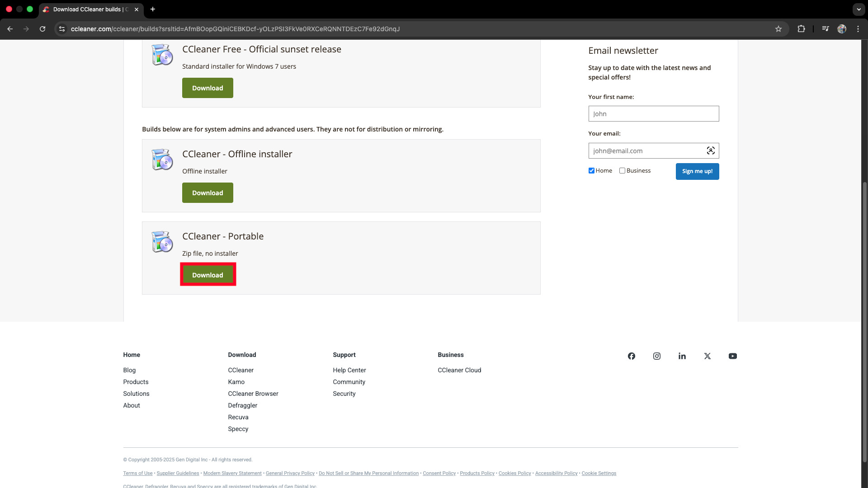868x488 pixels.
Task: Open CCleaner's LinkedIn icon
Action: [x=682, y=356]
